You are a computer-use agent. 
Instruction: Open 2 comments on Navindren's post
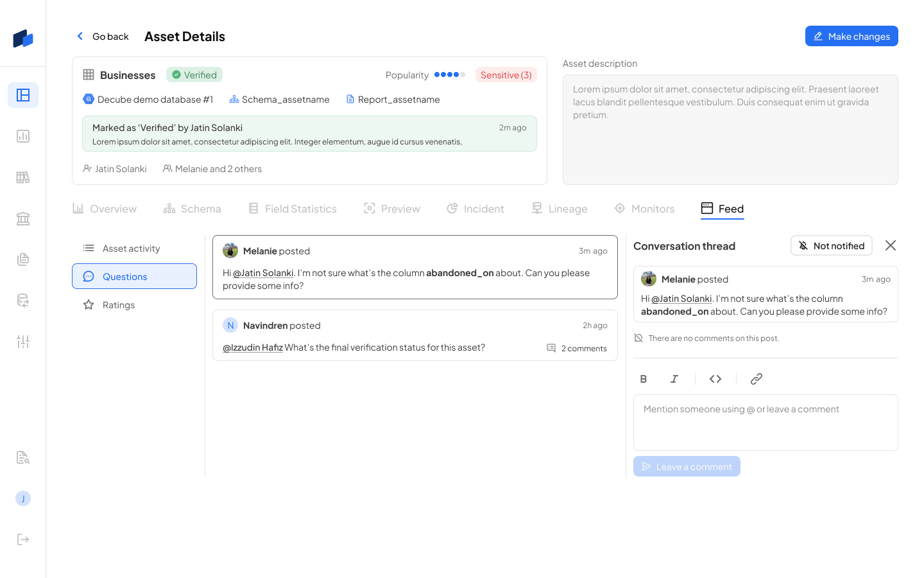[x=577, y=348]
